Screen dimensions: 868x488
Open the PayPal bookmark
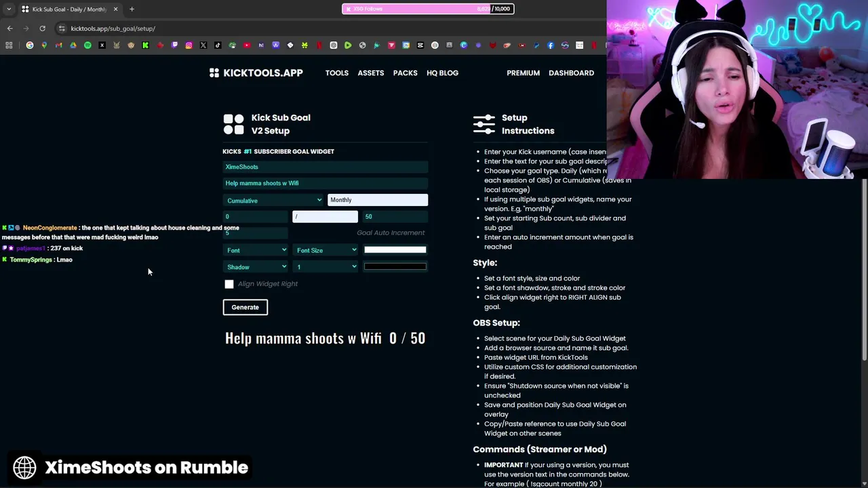tap(536, 45)
